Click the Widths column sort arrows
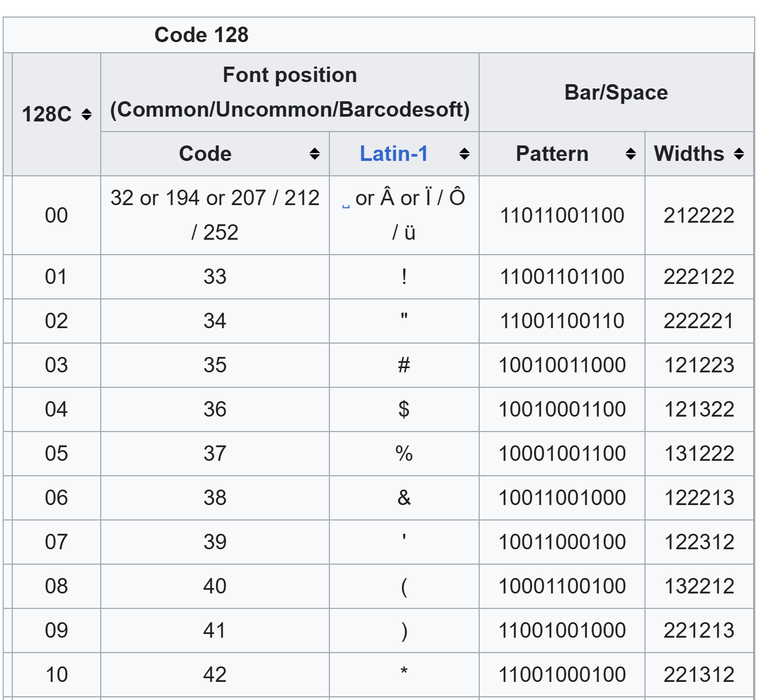Image resolution: width=759 pixels, height=700 pixels. (739, 154)
